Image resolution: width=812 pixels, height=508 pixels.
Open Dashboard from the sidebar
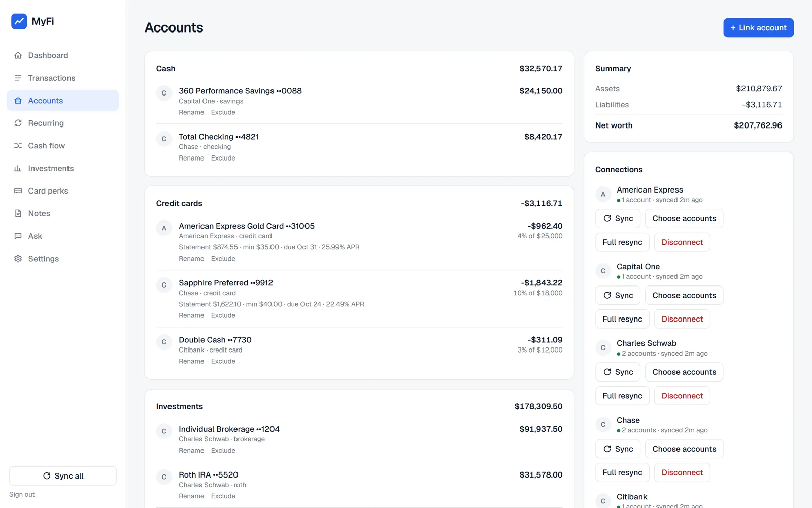(63, 55)
